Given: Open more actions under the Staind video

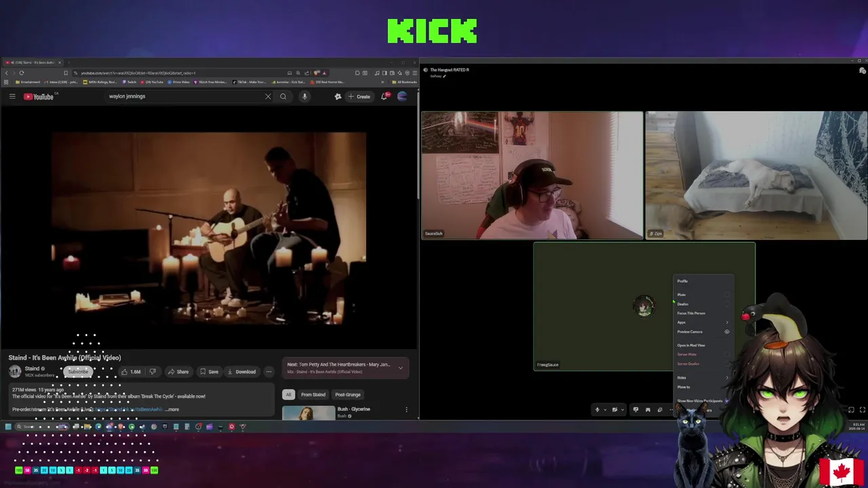Looking at the screenshot, I should (x=269, y=371).
